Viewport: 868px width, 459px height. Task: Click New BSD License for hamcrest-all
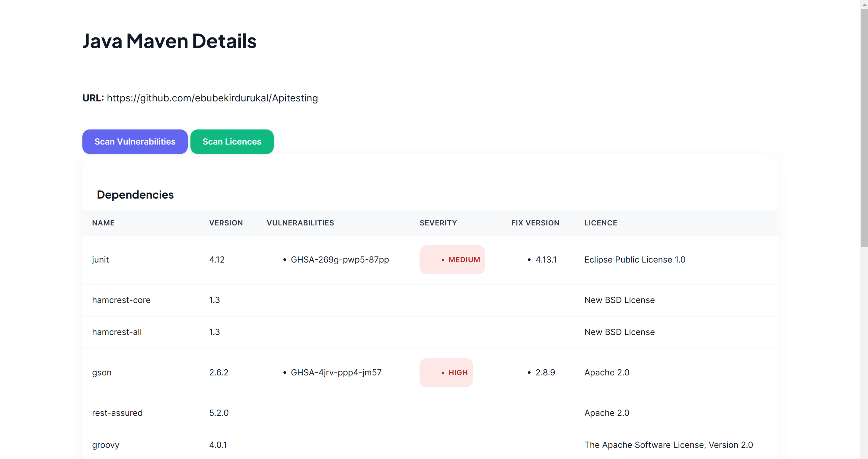click(619, 332)
